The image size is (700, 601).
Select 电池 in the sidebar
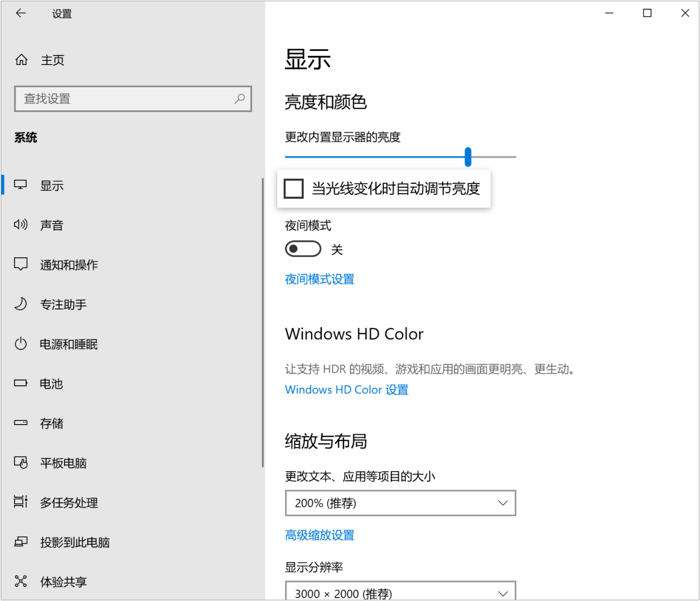pos(132,384)
